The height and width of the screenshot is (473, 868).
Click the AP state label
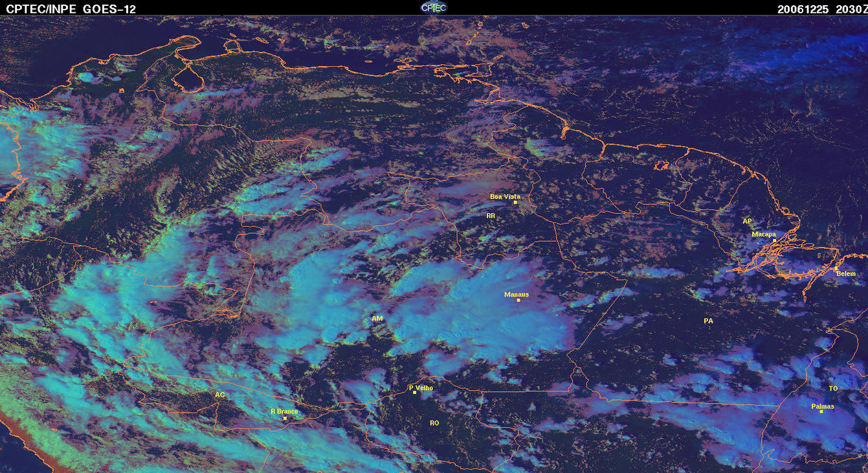(747, 222)
